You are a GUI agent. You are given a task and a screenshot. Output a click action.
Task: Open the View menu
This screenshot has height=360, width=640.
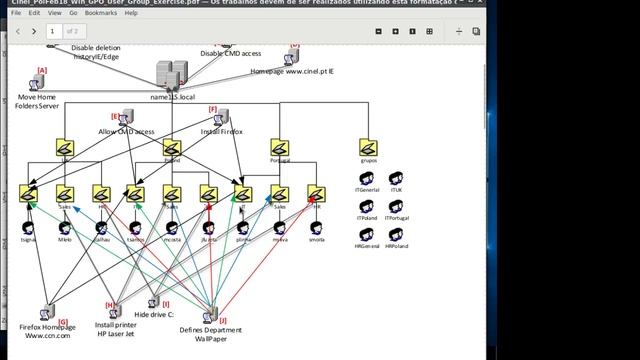click(55, 13)
